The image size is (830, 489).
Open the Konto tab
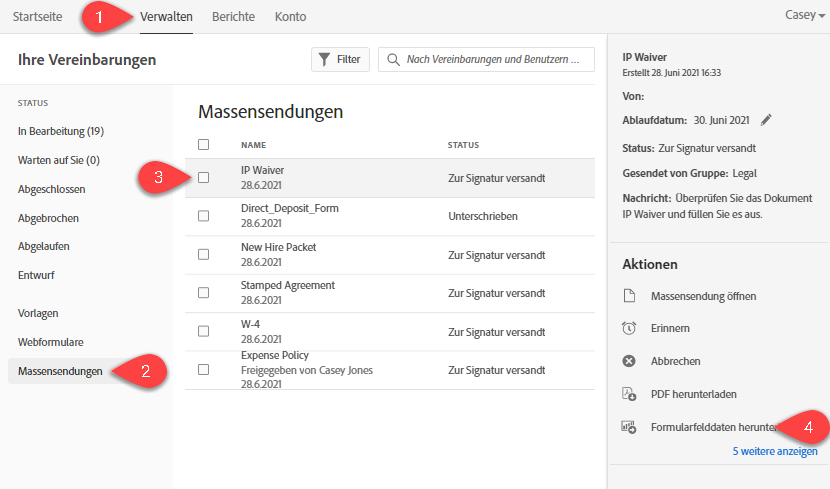(290, 17)
